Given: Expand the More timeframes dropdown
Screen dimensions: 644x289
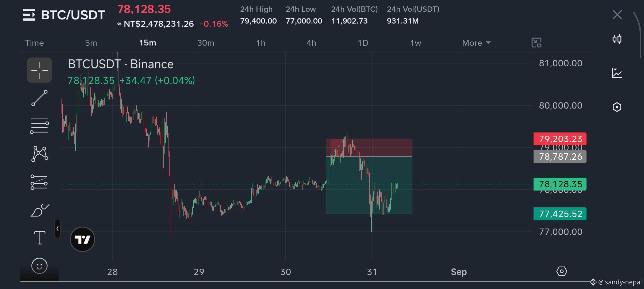Looking at the screenshot, I should pos(476,43).
